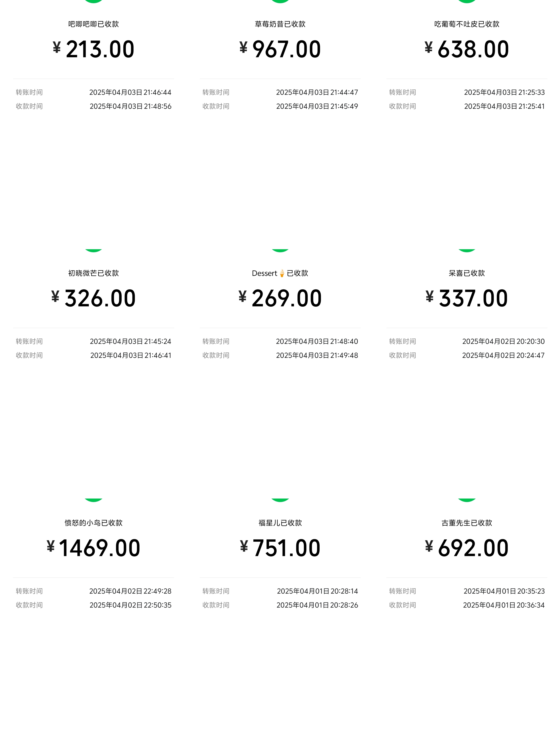The width and height of the screenshot is (560, 747).
Task: Click receipt time 2025年04月02日 22:50:35
Action: [130, 605]
